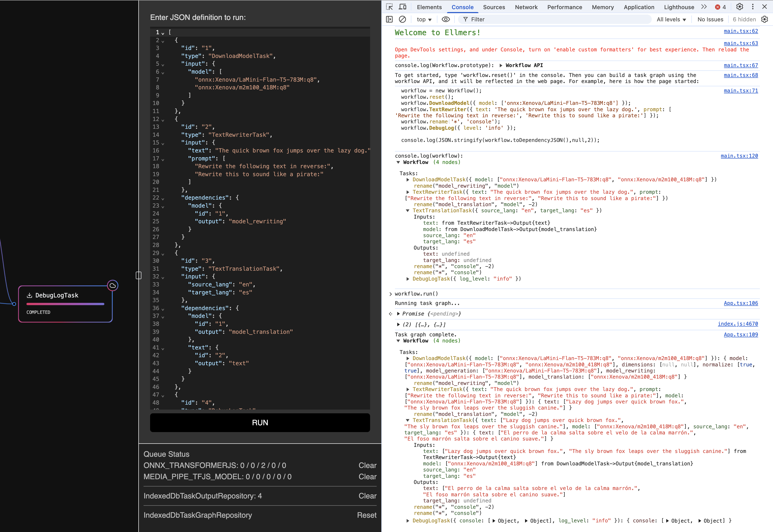Click the 6 hidden messages label
773x532 pixels.
tap(744, 19)
